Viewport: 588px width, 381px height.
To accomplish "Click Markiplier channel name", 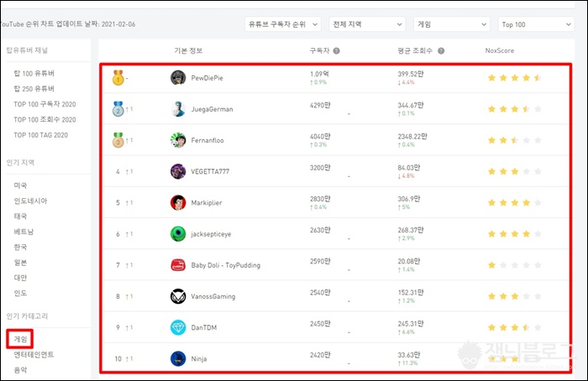I will tap(207, 203).
